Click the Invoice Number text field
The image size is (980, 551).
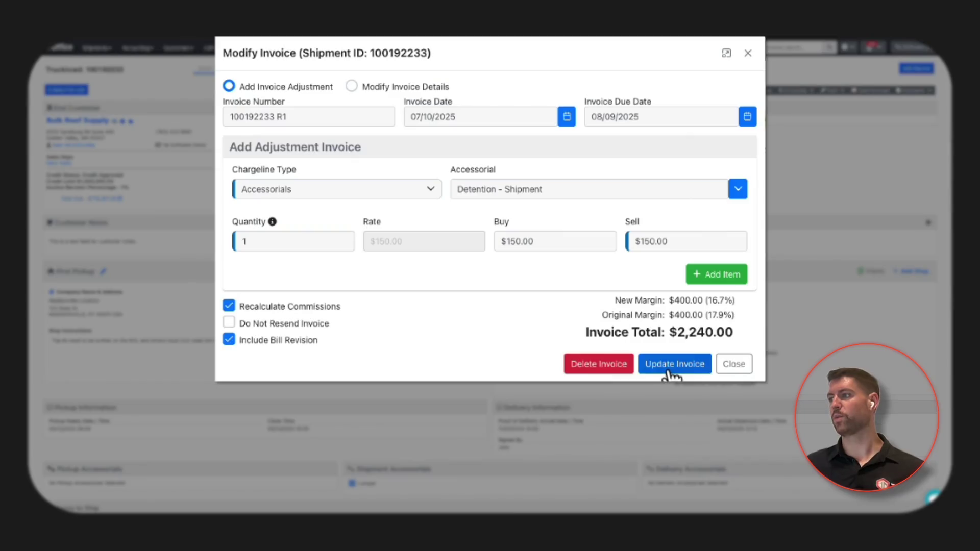tap(308, 117)
